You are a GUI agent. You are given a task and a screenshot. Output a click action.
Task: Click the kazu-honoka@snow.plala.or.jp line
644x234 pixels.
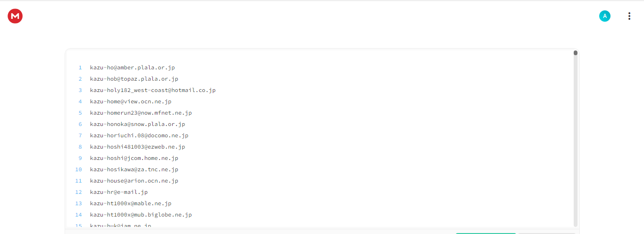point(138,124)
